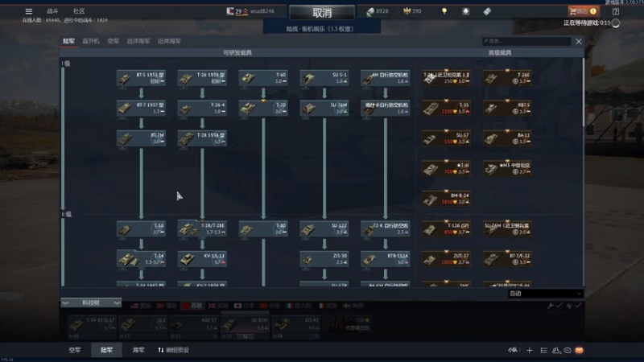
Task: Collapse the 科技树 panel header
Action: (91, 303)
